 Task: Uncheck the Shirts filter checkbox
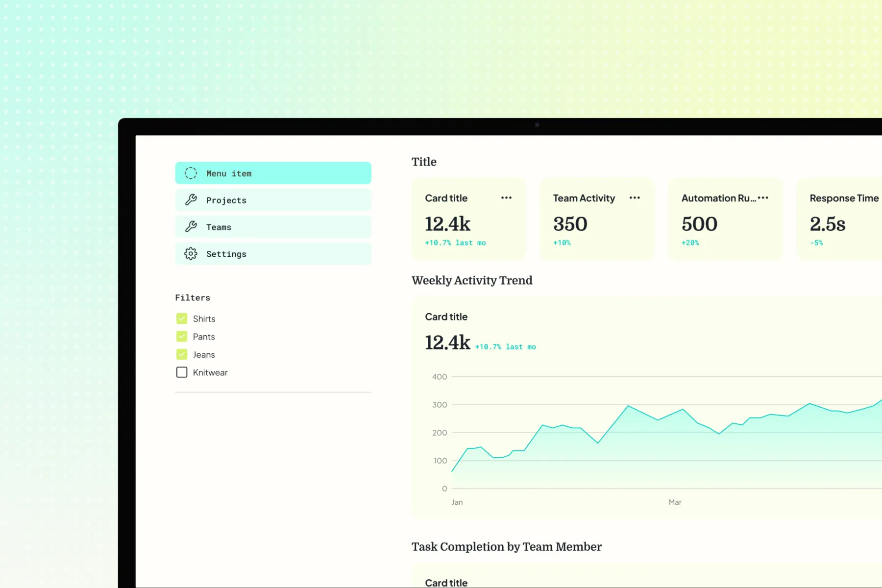tap(182, 318)
